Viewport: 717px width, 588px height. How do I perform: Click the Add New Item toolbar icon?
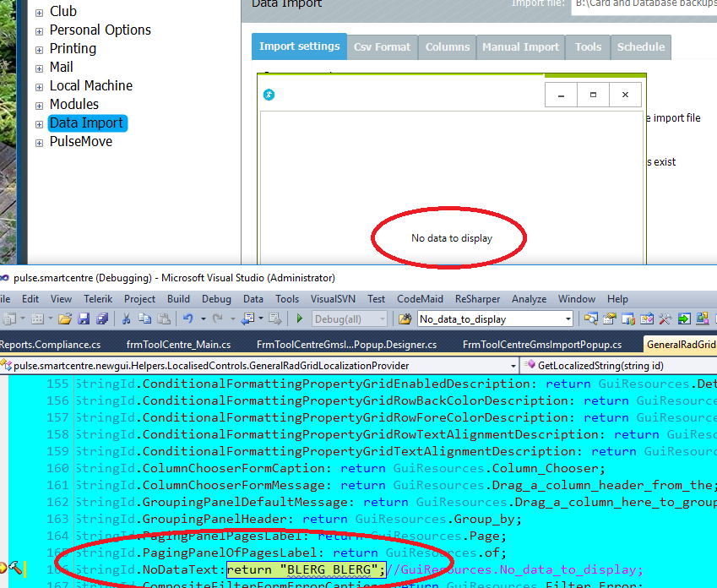37,319
